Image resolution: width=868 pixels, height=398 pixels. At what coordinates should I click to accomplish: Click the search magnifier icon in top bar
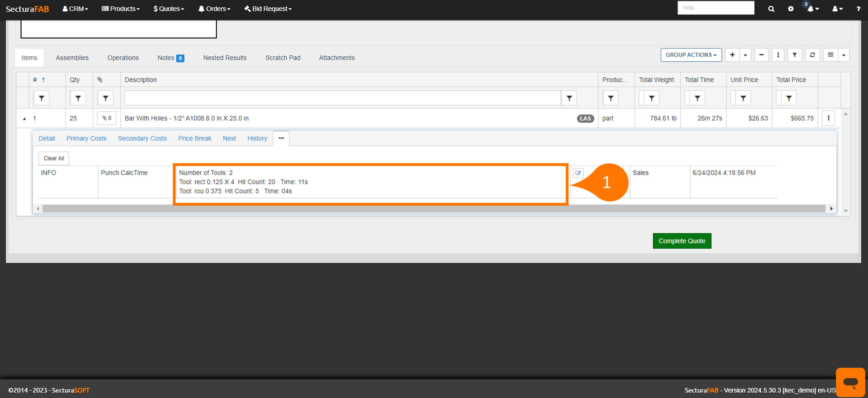[771, 9]
